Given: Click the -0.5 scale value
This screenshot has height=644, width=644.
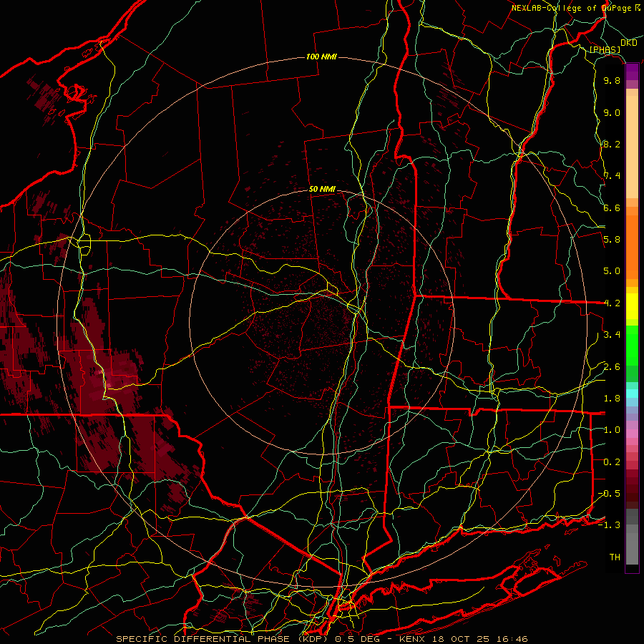Looking at the screenshot, I should 609,494.
